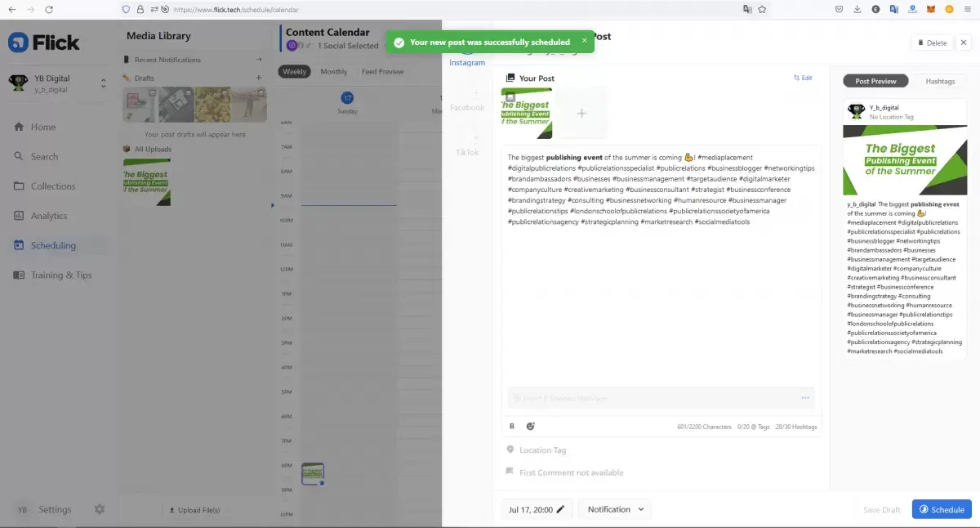Viewport: 980px width, 528px height.
Task: Open the YB avatar next to Settings
Action: tap(22, 509)
